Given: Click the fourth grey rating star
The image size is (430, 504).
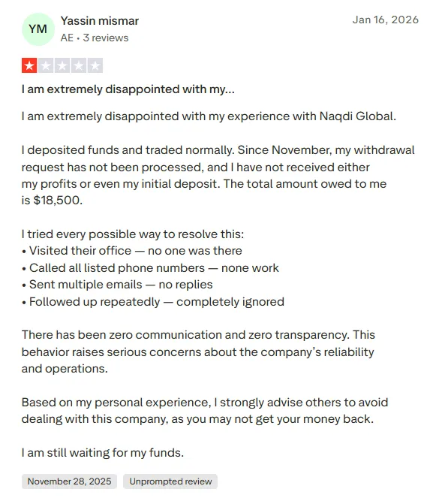Looking at the screenshot, I should 79,65.
